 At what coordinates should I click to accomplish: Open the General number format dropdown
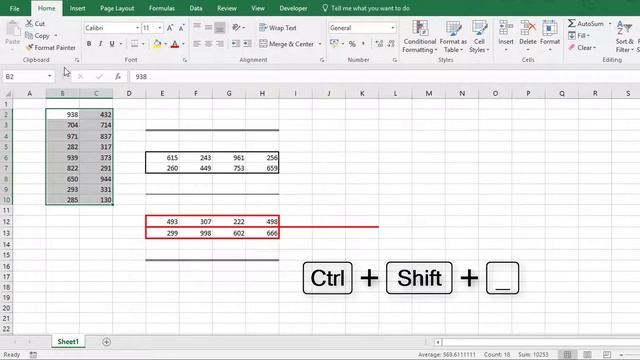(392, 28)
